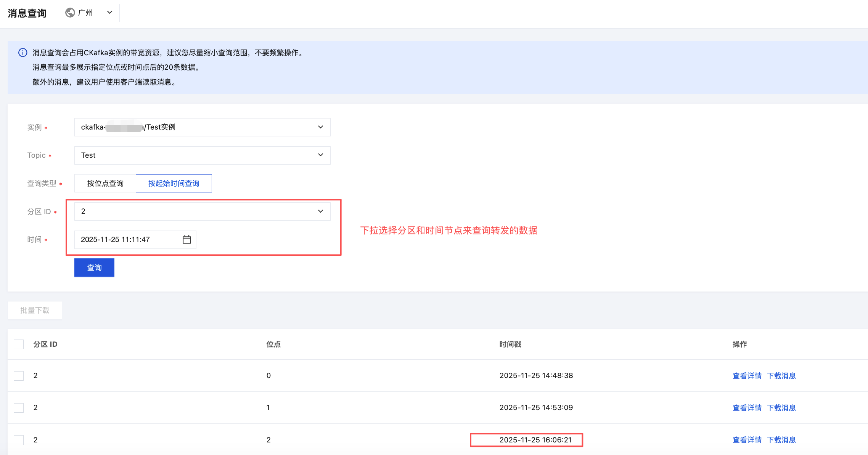Click the 批量下载 button

tap(35, 310)
